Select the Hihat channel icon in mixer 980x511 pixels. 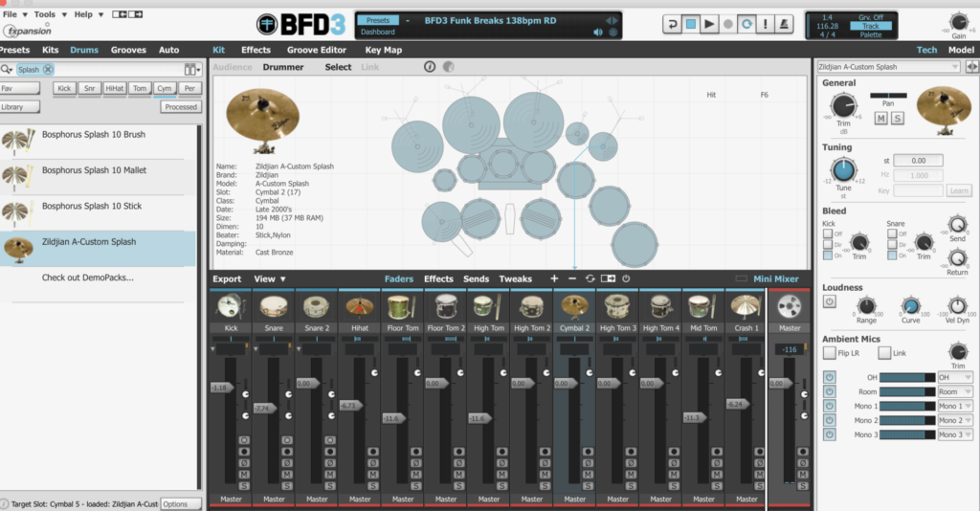[x=360, y=307]
